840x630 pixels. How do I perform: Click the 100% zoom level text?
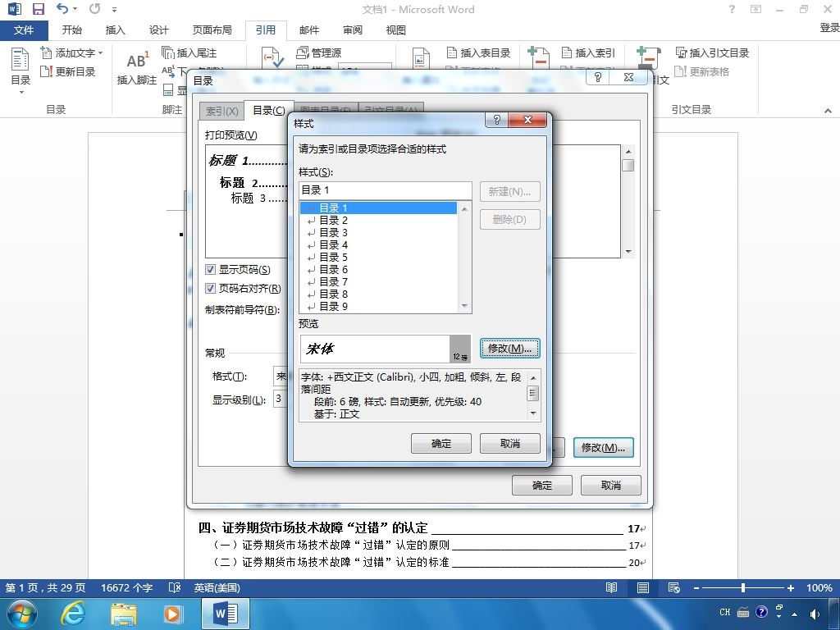819,587
